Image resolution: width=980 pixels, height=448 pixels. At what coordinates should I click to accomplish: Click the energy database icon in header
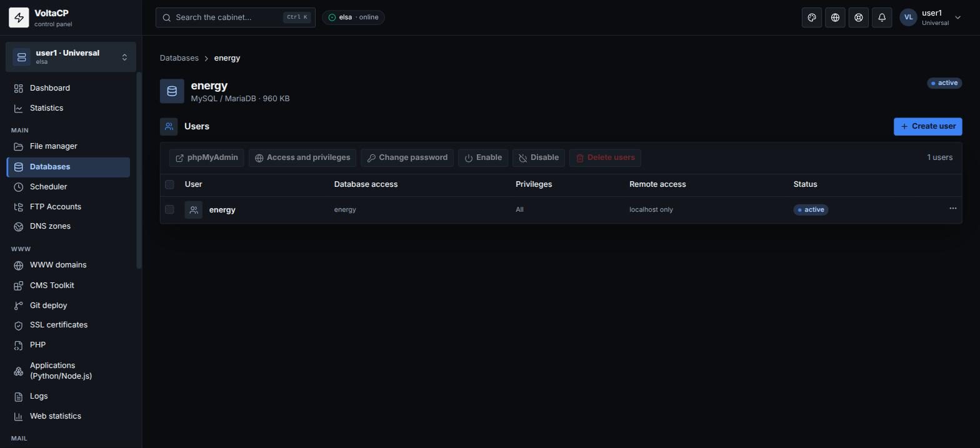pyautogui.click(x=172, y=91)
